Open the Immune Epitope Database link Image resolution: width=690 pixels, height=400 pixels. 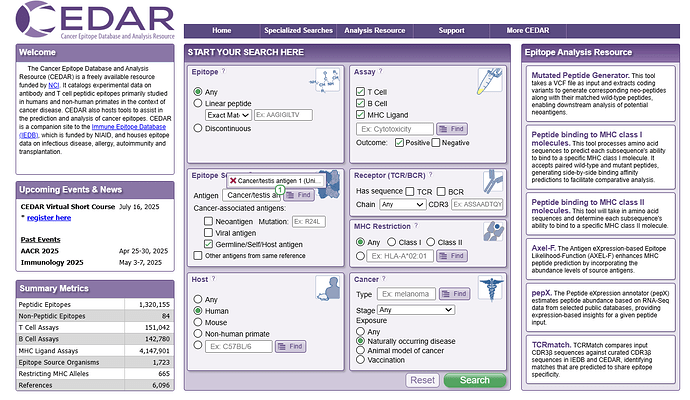(x=129, y=127)
